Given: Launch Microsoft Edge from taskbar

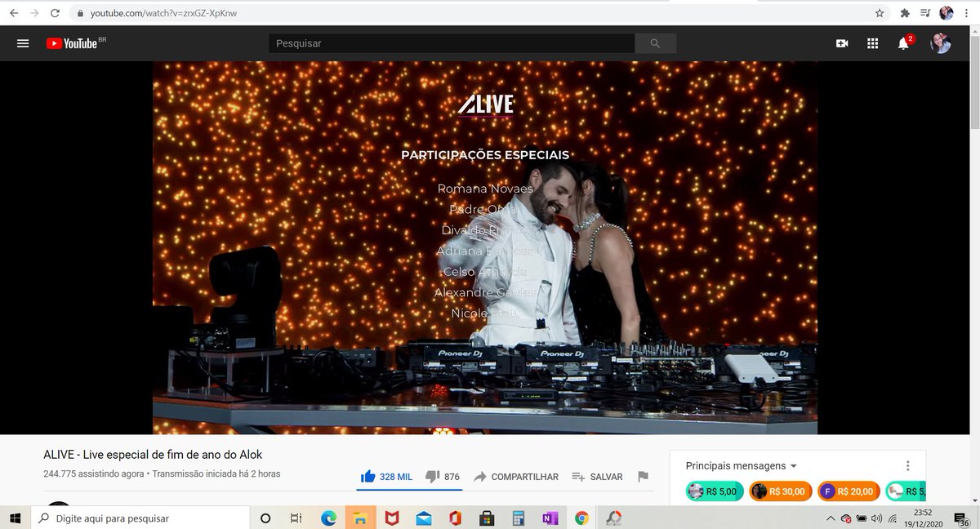Looking at the screenshot, I should (328, 518).
